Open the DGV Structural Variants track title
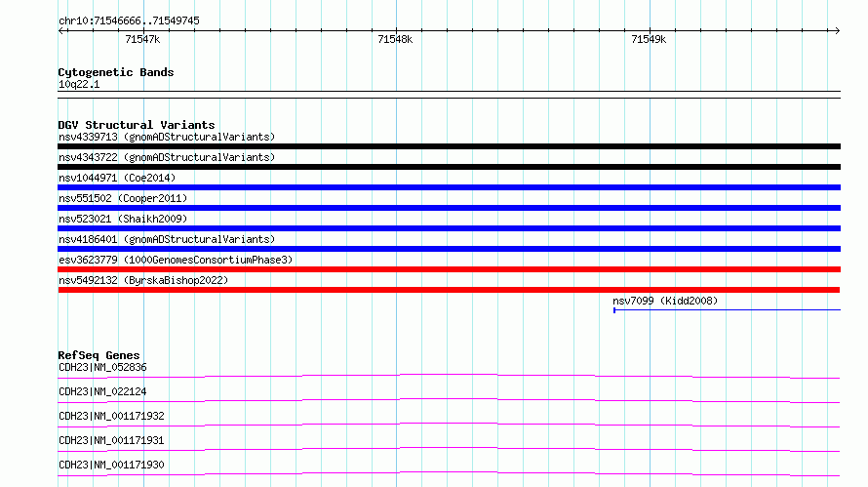 coord(137,125)
